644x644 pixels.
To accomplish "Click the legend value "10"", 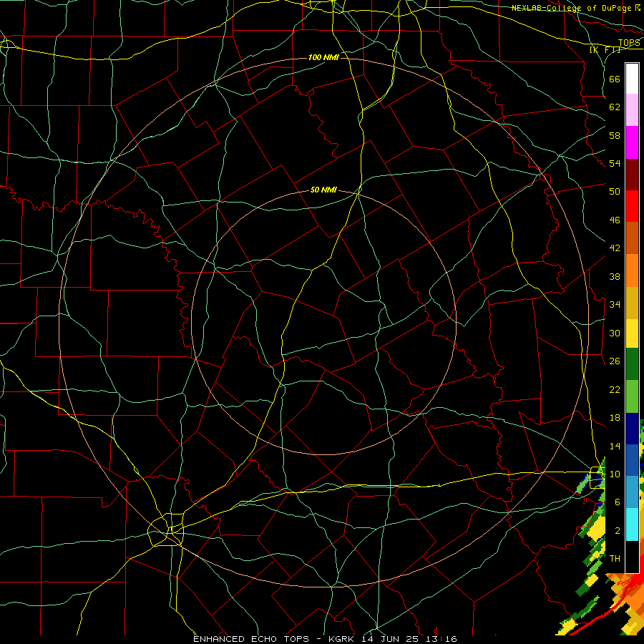I will pos(615,474).
